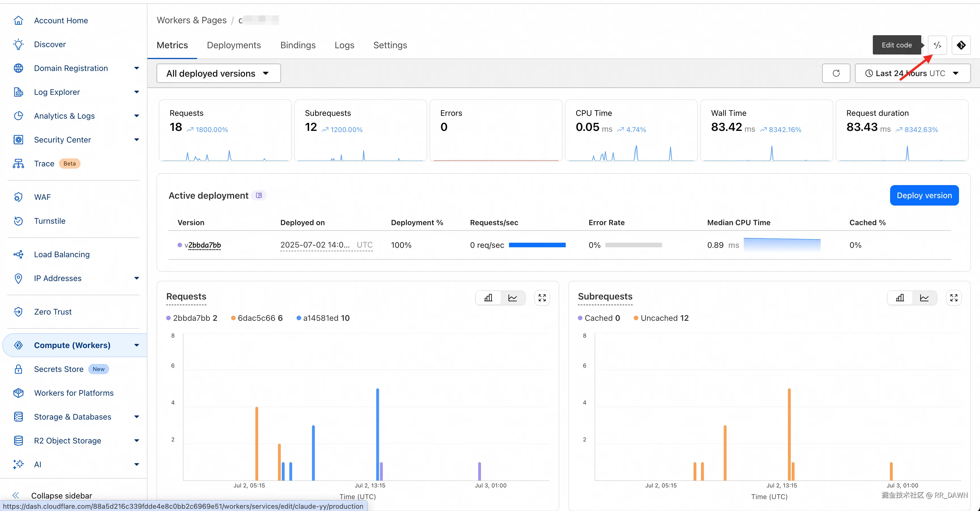Open the All deployed versions dropdown
The height and width of the screenshot is (511, 980).
[x=218, y=73]
